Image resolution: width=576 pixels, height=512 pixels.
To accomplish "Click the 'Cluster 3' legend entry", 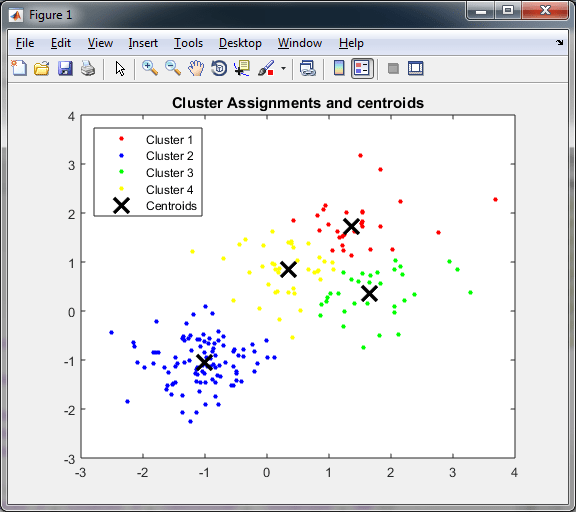I will [x=169, y=173].
